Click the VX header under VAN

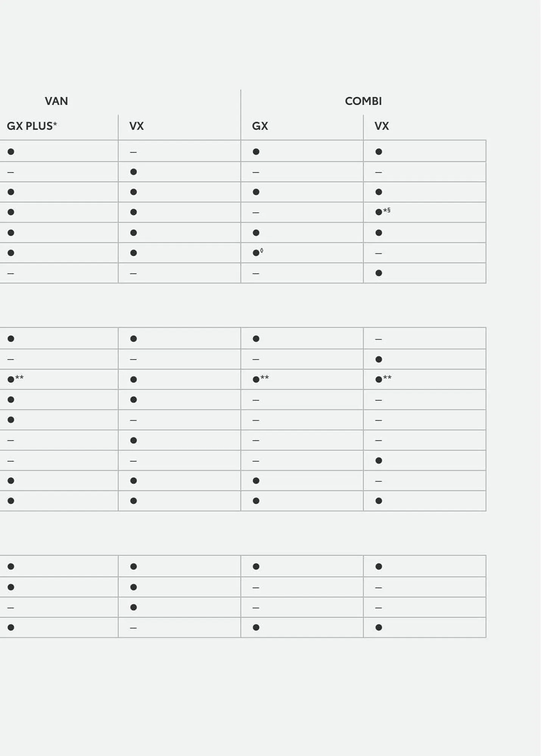pos(137,126)
